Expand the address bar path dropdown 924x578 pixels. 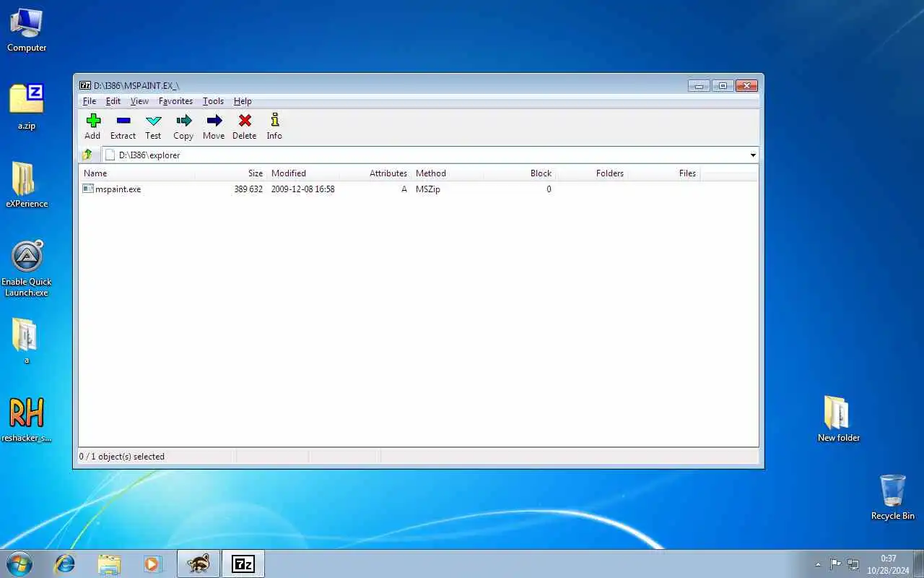[753, 155]
